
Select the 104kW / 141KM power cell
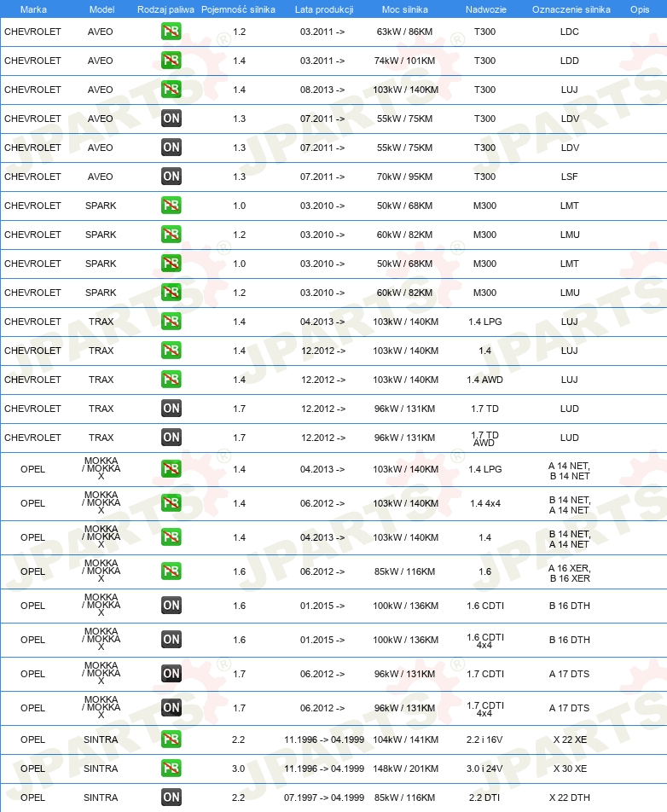click(405, 739)
